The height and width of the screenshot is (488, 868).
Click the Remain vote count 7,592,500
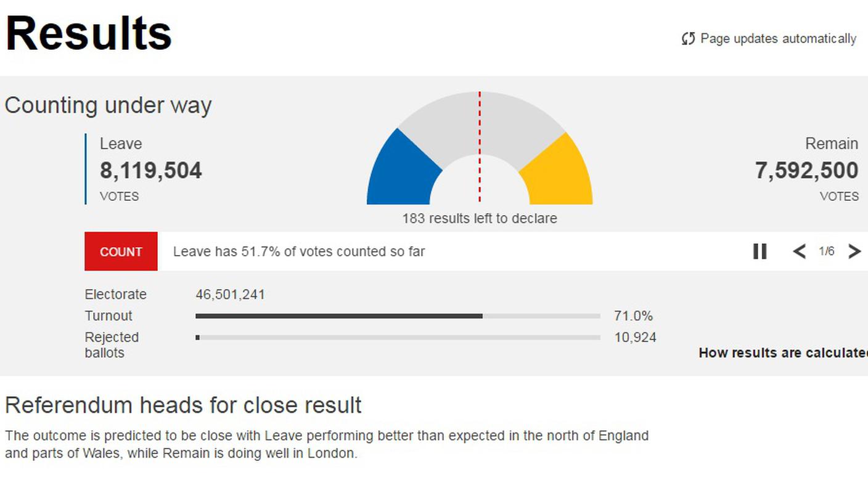(x=806, y=171)
